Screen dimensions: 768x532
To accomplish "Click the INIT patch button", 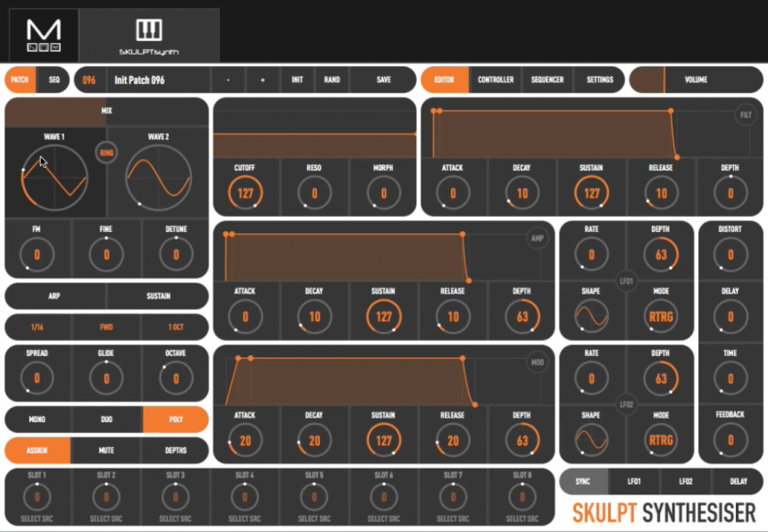I will (297, 79).
